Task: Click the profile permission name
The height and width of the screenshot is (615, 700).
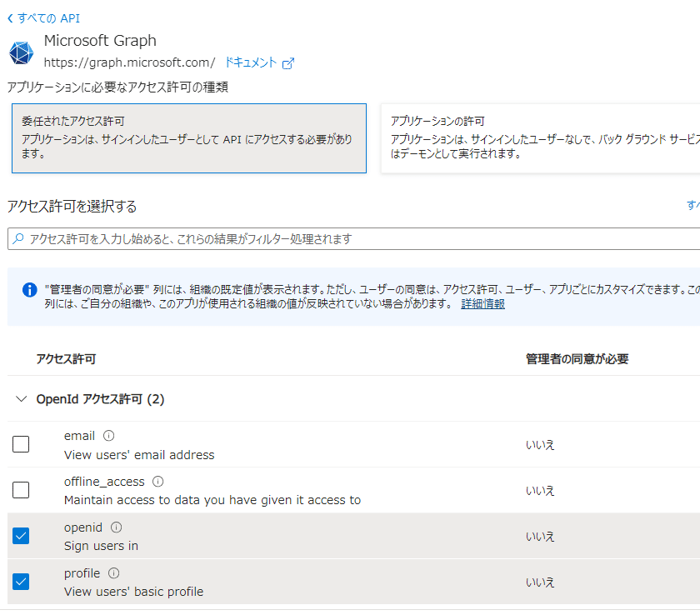Action: coord(82,573)
